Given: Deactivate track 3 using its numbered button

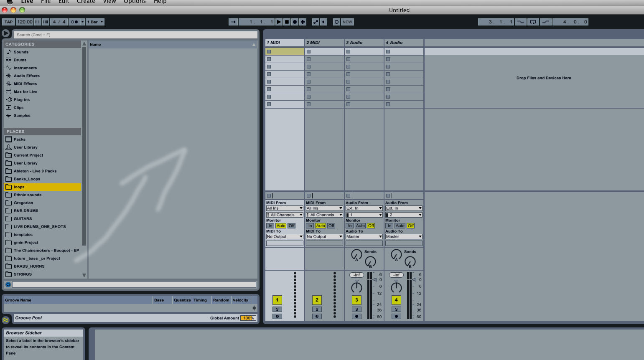Looking at the screenshot, I should [x=356, y=300].
